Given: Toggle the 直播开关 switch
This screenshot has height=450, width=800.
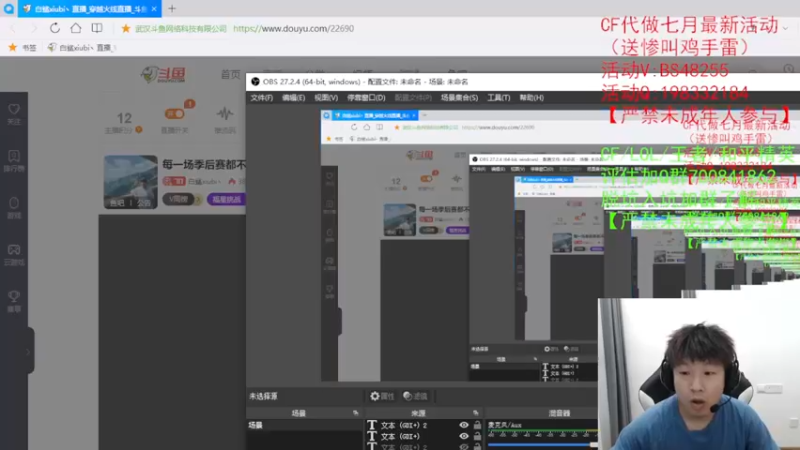Looking at the screenshot, I should [174, 114].
